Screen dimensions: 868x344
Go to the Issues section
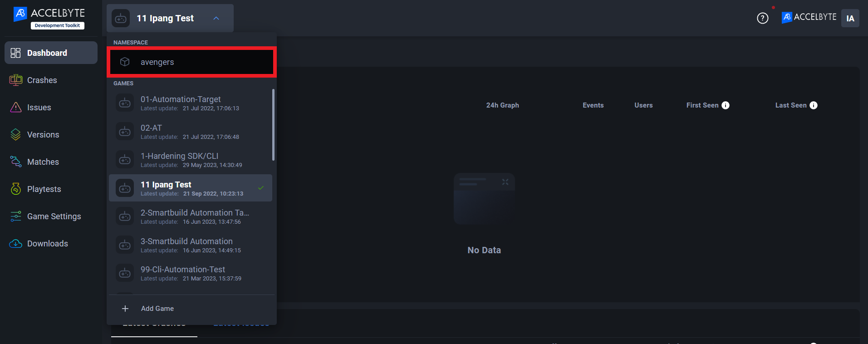(51, 107)
